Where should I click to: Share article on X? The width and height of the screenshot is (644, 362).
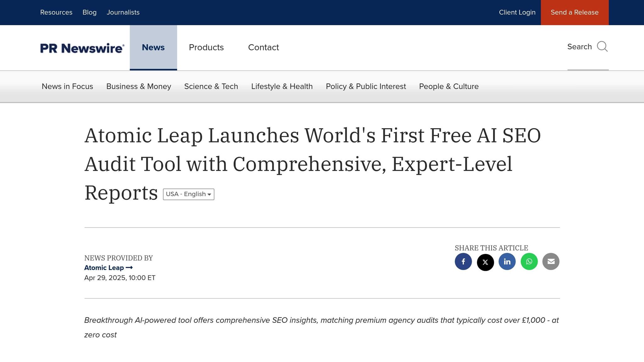pos(485,262)
